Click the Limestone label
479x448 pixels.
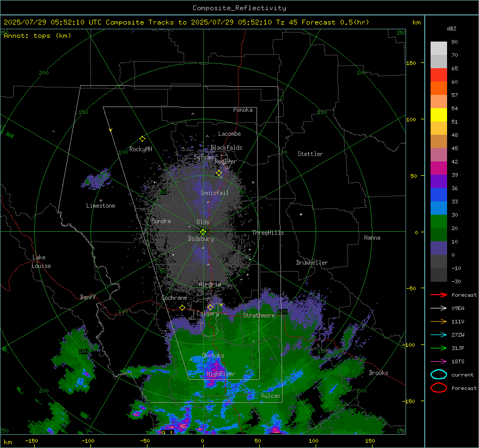pyautogui.click(x=101, y=206)
